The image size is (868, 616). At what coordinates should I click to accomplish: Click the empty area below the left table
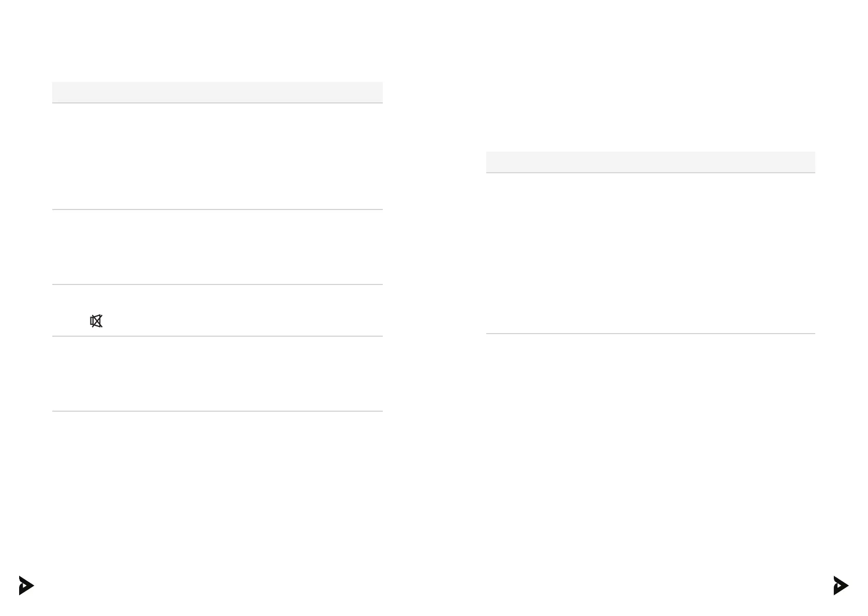217,481
